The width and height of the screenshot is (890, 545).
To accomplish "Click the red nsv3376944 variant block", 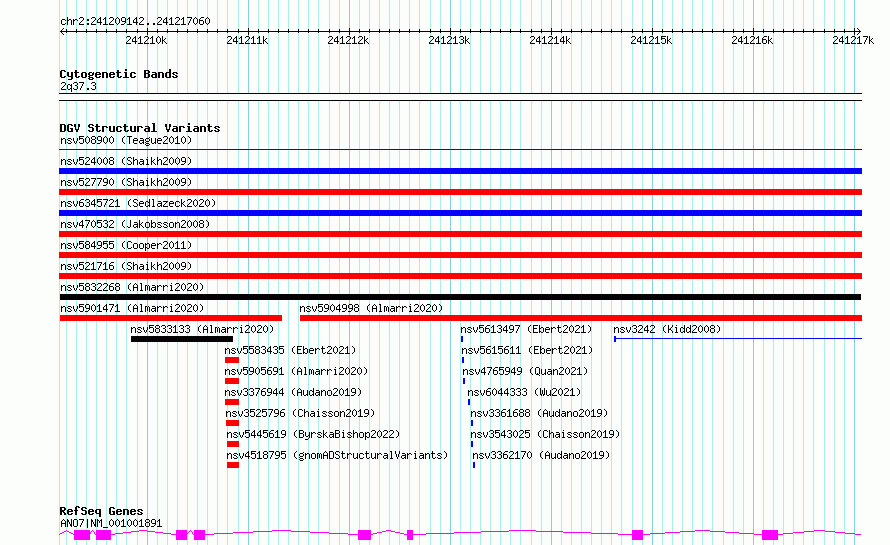I will point(232,402).
